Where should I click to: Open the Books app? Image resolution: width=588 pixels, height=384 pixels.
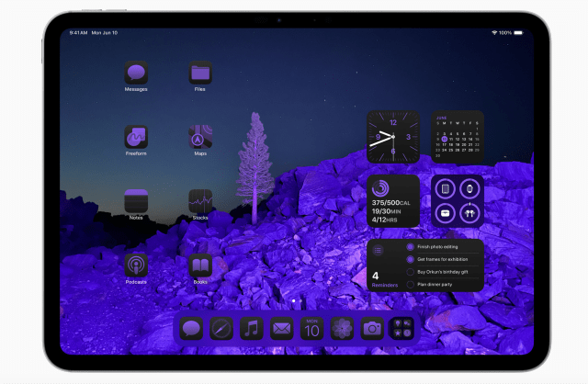coord(200,265)
